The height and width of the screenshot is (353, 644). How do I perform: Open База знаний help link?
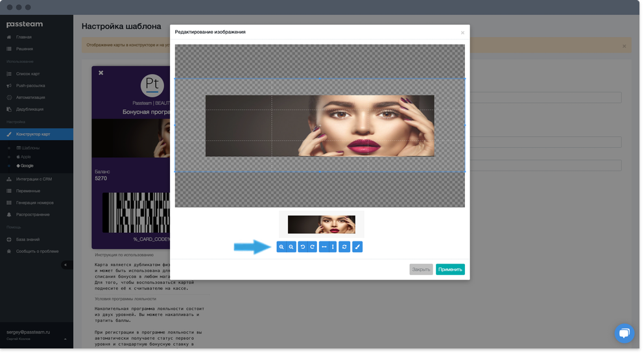click(28, 239)
